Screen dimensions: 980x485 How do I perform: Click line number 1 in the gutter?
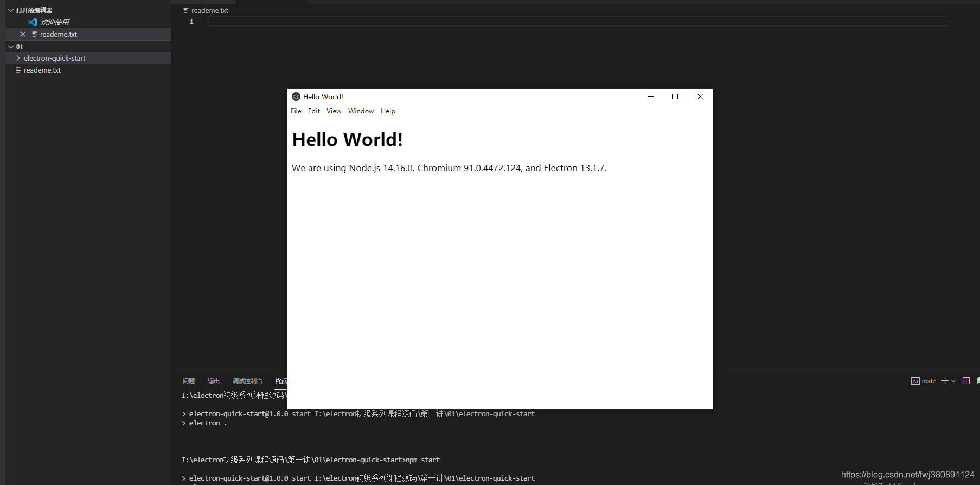pyautogui.click(x=191, y=22)
